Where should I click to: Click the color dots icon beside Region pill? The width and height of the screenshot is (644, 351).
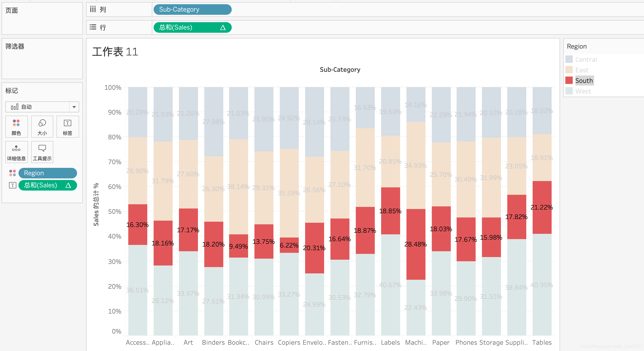[x=12, y=173]
